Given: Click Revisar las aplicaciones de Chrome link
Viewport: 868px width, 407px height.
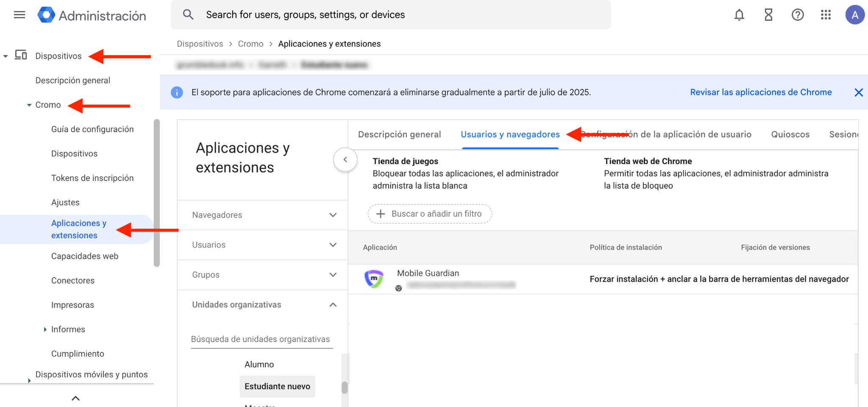Looking at the screenshot, I should click(x=760, y=92).
